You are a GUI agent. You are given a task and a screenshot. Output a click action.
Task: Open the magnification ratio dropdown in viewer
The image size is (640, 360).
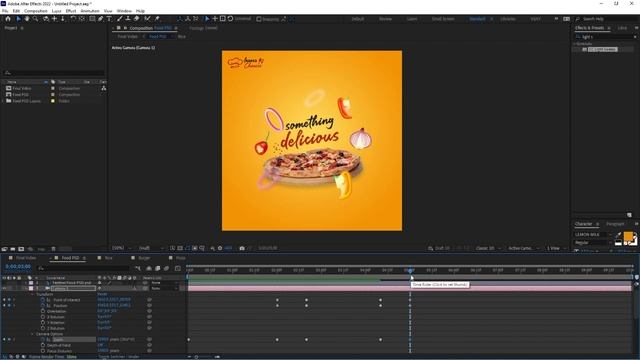pyautogui.click(x=122, y=248)
